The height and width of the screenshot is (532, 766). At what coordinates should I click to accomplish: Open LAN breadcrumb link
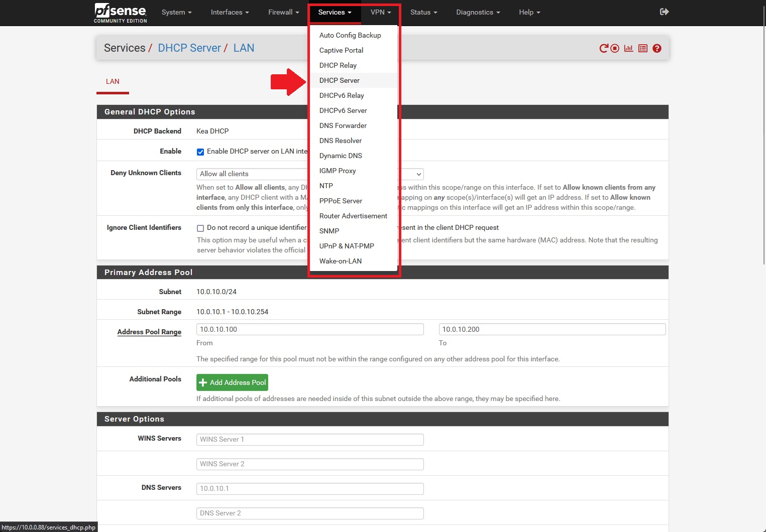[244, 48]
